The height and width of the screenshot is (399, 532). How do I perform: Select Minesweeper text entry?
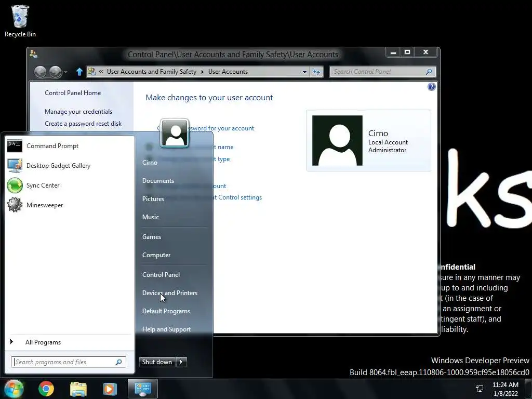pyautogui.click(x=45, y=205)
